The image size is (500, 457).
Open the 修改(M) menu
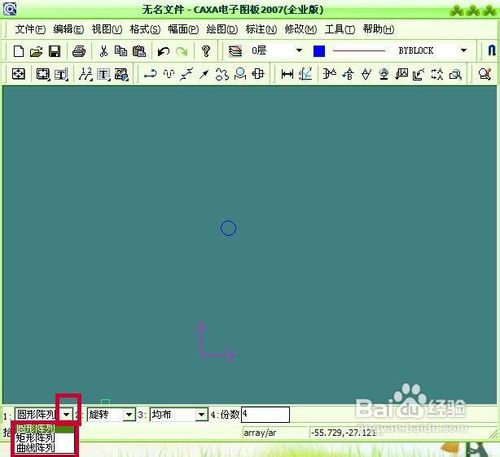click(300, 29)
